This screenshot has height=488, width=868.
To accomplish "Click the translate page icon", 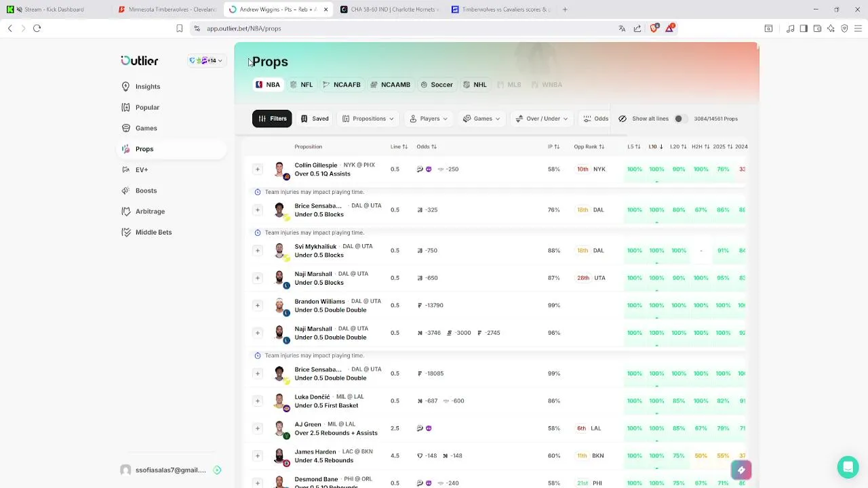I will 622,28.
